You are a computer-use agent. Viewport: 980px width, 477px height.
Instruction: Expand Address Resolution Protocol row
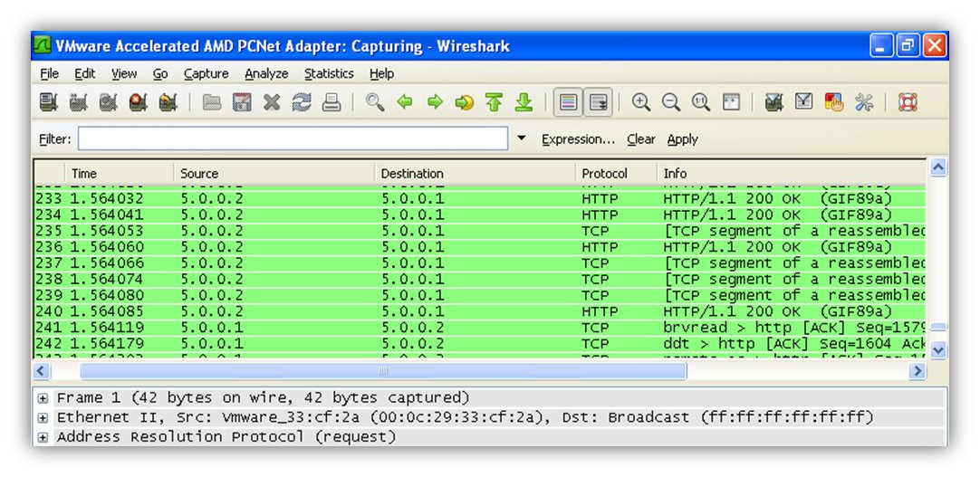click(43, 438)
